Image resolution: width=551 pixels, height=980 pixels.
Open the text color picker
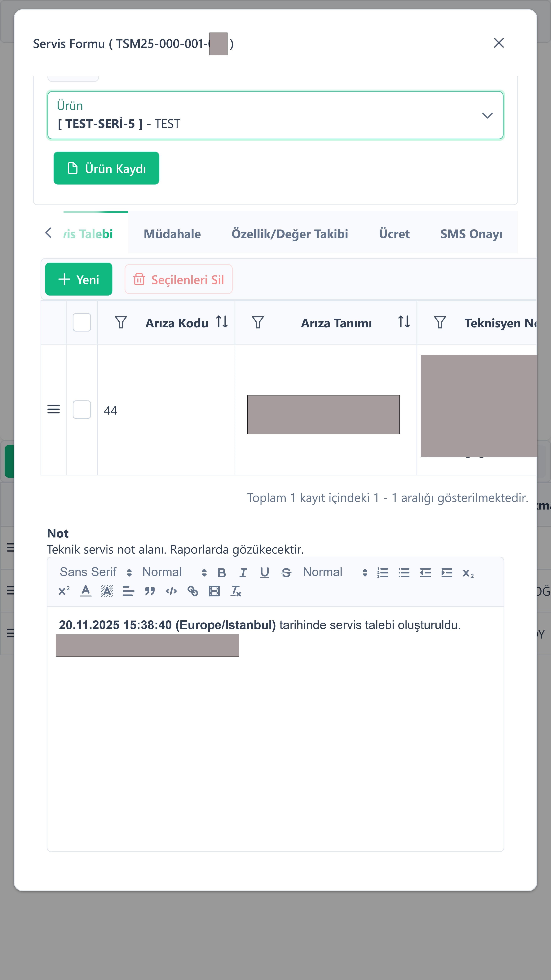point(86,591)
